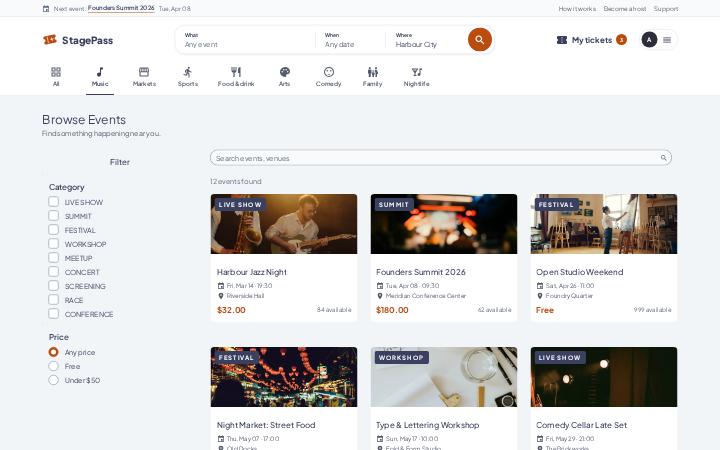The height and width of the screenshot is (450, 720).
Task: Click the Search events, venues input field
Action: 441,158
